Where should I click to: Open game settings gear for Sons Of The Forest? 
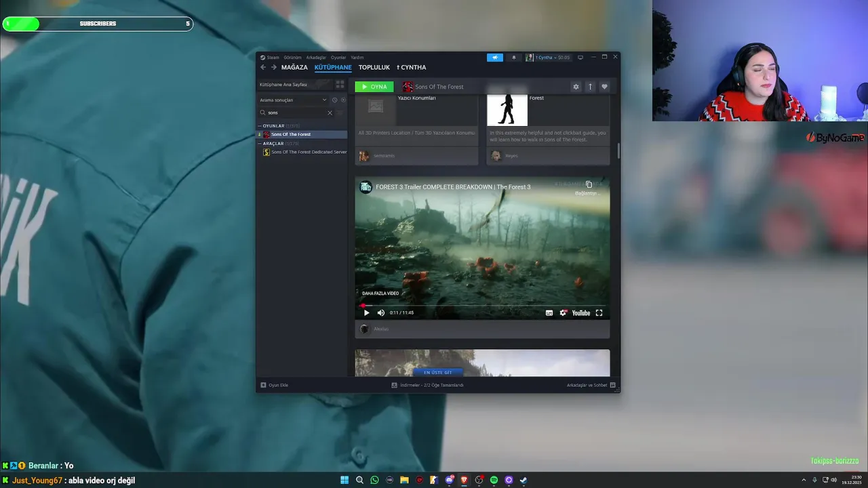tap(576, 87)
